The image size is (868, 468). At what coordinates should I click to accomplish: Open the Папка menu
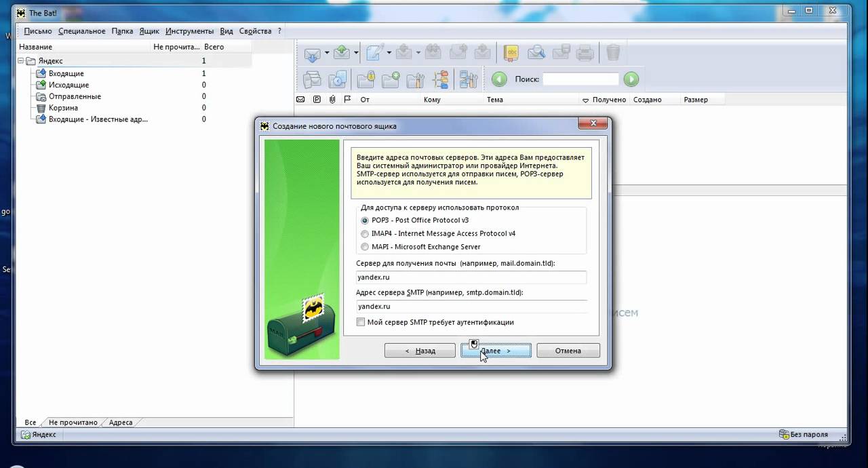click(x=123, y=31)
